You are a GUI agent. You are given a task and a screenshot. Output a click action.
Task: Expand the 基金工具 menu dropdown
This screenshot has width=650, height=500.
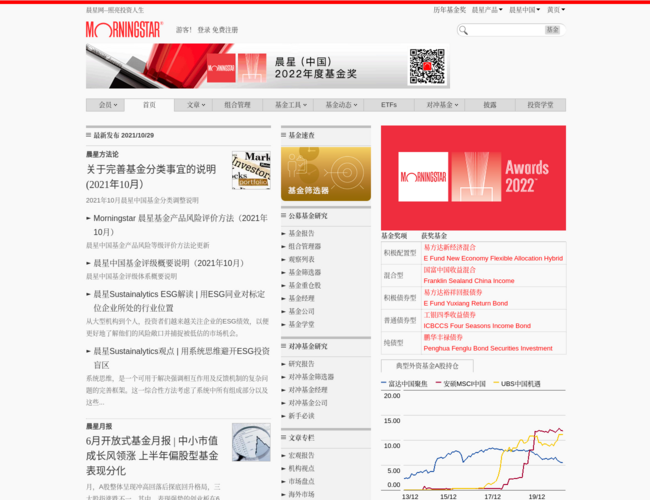point(291,105)
